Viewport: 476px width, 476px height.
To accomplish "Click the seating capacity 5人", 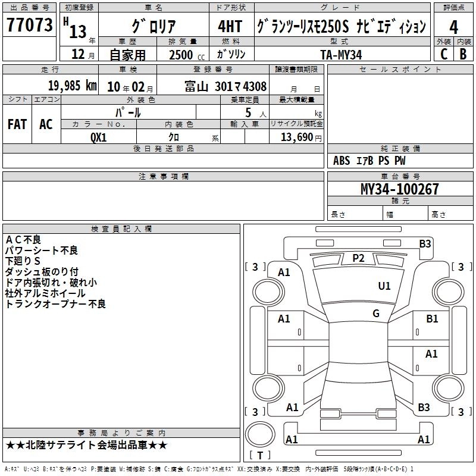I will coord(255,112).
